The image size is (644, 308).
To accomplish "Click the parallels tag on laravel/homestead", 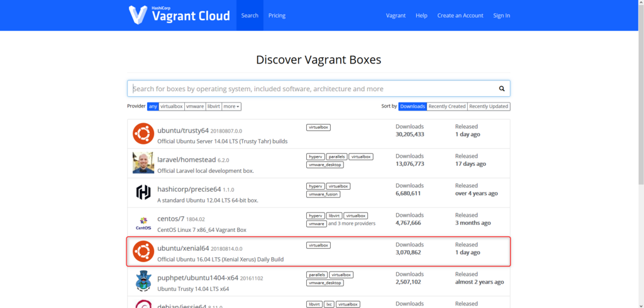I will pyautogui.click(x=337, y=157).
